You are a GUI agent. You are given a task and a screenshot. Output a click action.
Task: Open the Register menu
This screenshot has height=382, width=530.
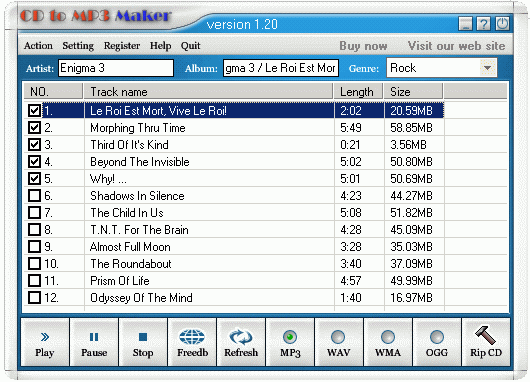coord(122,46)
